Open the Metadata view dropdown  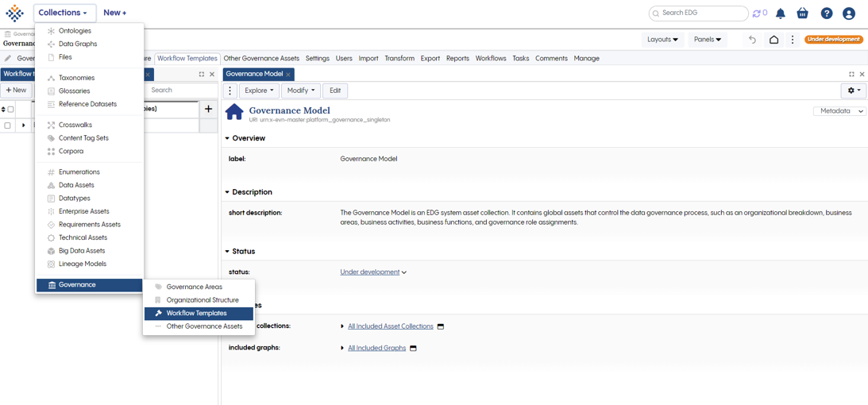(x=839, y=111)
